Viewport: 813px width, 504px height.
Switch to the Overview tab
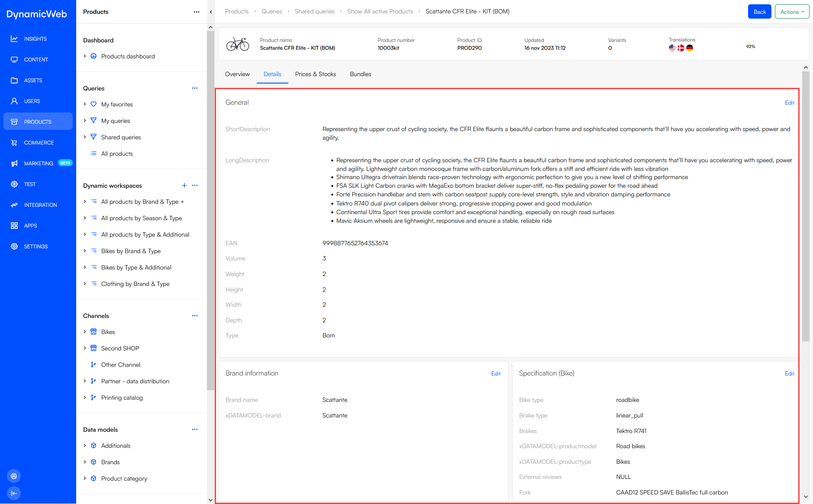237,74
